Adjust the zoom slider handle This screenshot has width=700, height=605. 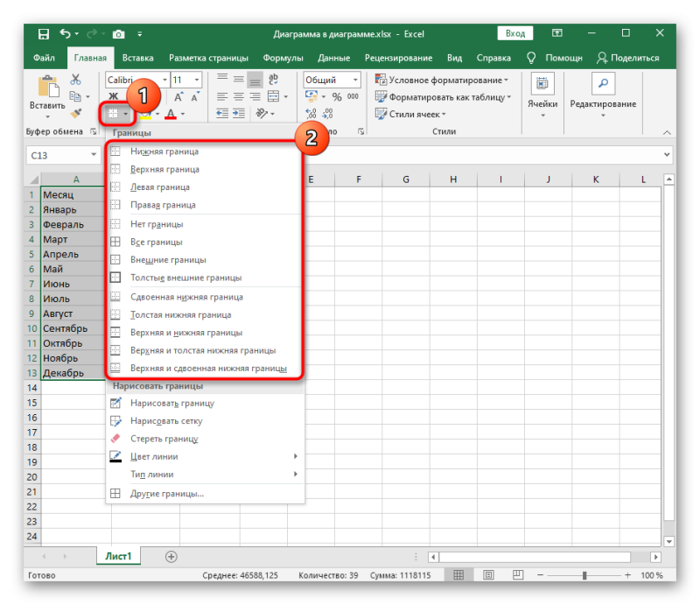pos(584,575)
